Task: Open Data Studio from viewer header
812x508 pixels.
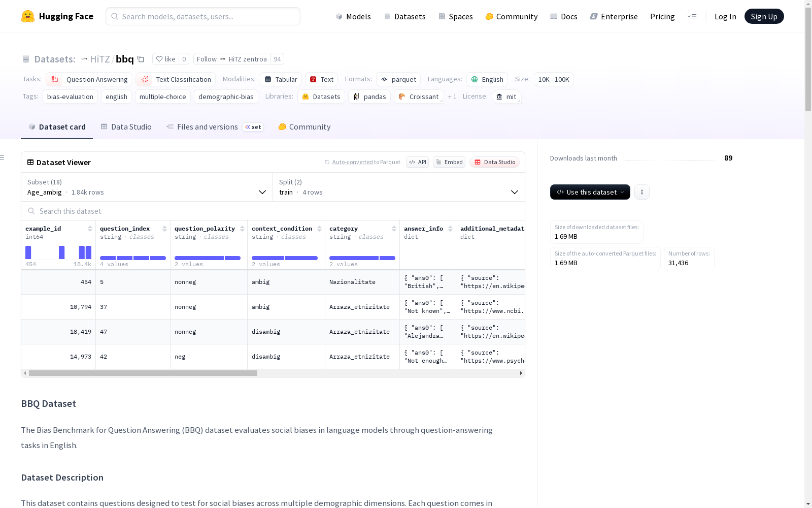Action: pyautogui.click(x=495, y=162)
